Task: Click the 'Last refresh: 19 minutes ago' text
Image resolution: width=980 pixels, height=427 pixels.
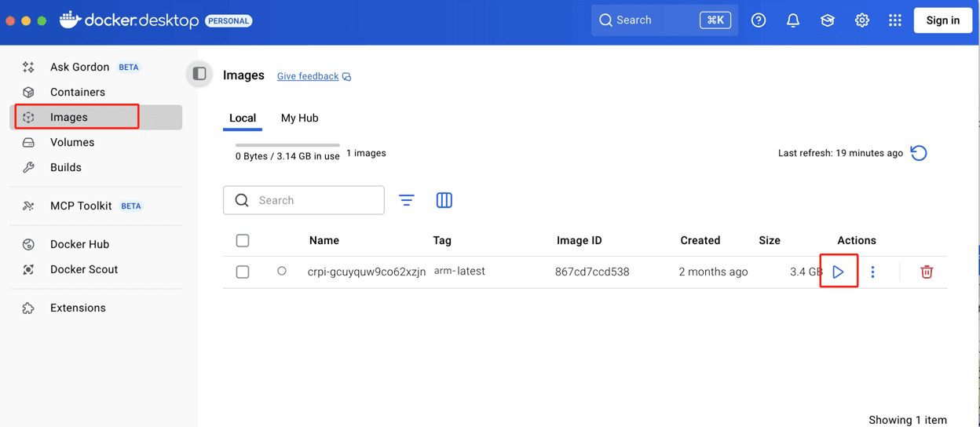Action: (x=840, y=153)
